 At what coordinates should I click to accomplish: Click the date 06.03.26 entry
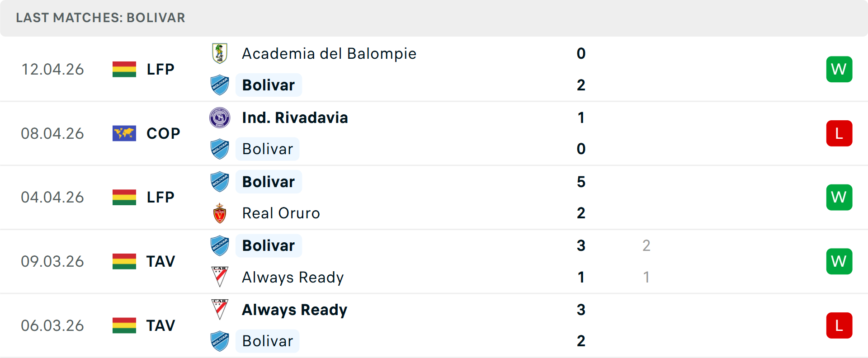coord(52,325)
